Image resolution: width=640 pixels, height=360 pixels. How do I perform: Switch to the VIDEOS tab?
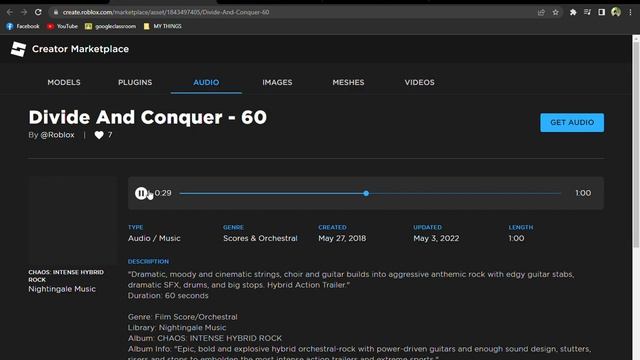[x=420, y=82]
